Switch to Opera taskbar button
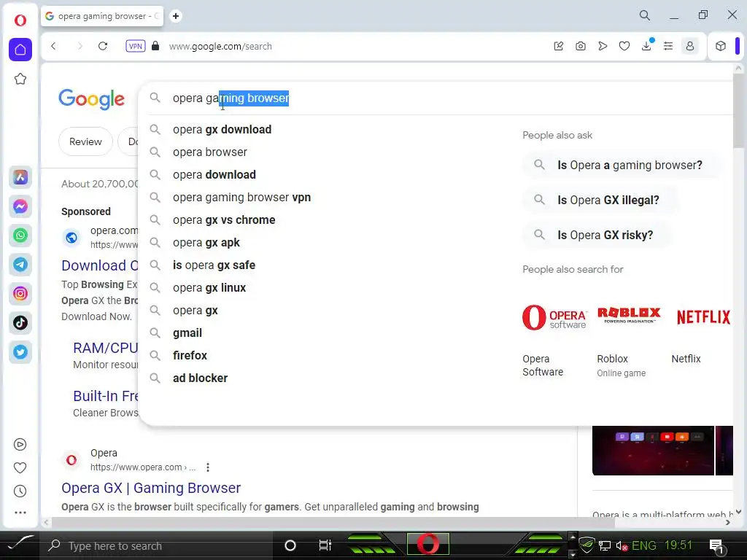The image size is (747, 560). [427, 544]
